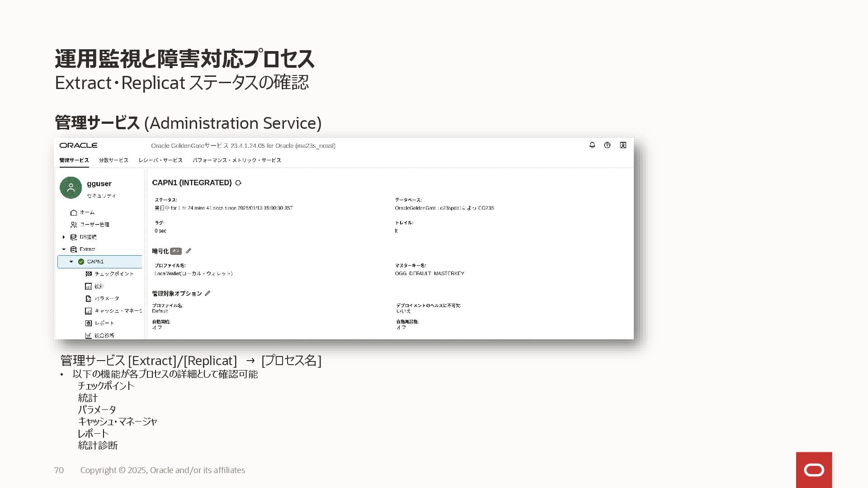Screen dimensions: 868x488
Task: Go to ホーム in the sidebar
Action: (x=87, y=212)
